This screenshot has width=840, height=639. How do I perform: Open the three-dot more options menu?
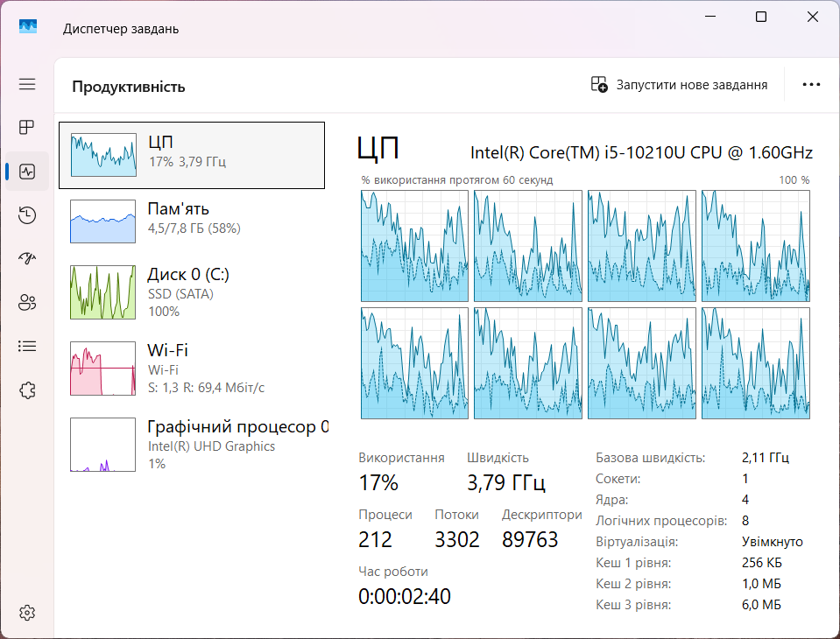click(x=811, y=85)
